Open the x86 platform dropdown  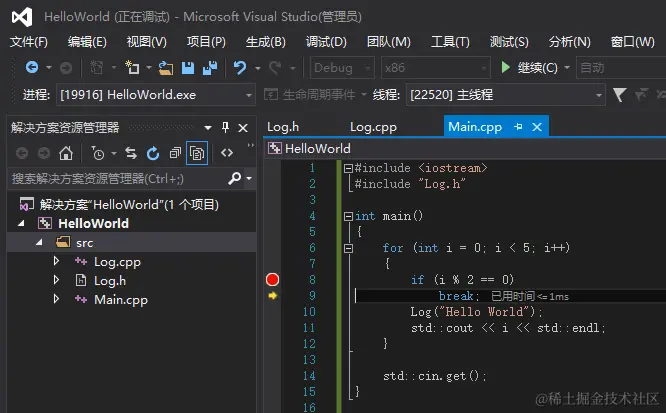pos(436,68)
